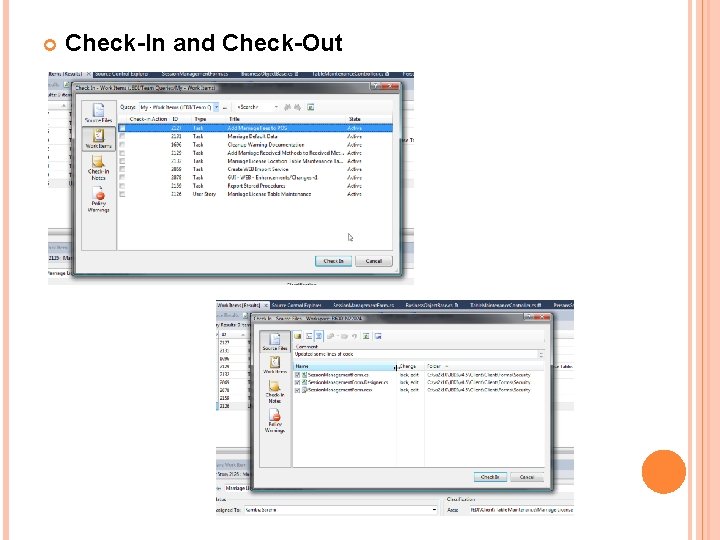Open Policy Warnings in the Source Files check-in dialog
Image resolution: width=720 pixels, height=540 pixels.
point(275,421)
